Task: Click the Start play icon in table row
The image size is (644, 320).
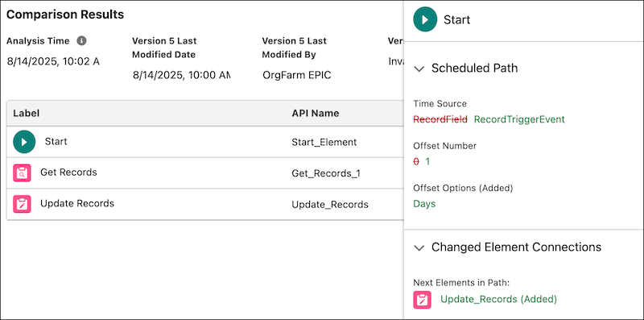Action: coord(24,142)
